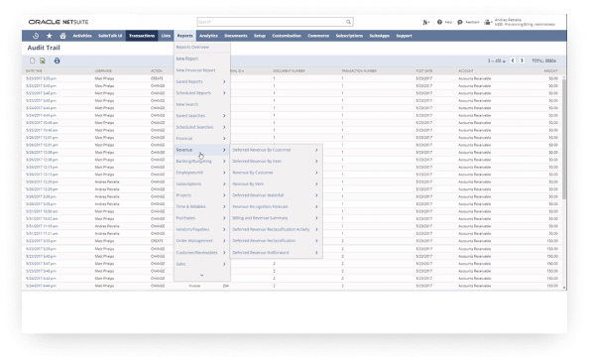Expand the Financial submenu arrow
The image size is (589, 364).
tap(224, 138)
